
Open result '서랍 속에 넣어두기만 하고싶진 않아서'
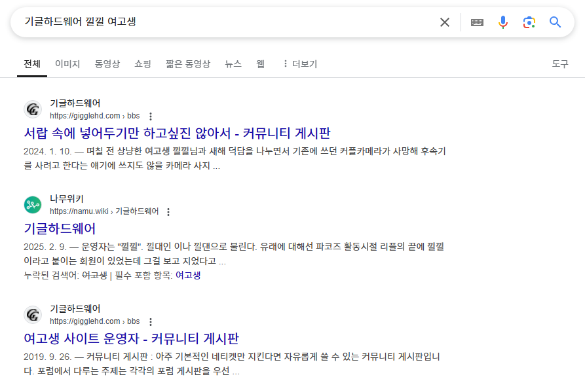tap(178, 133)
